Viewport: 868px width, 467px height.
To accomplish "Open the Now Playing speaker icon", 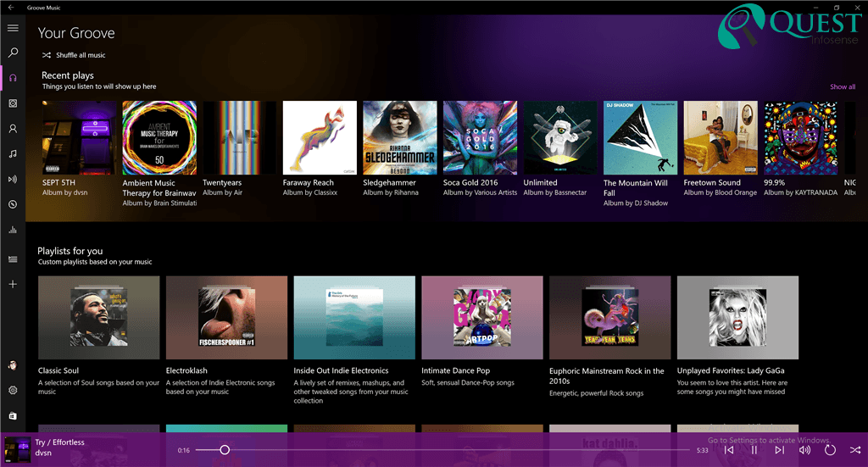I will (x=13, y=179).
